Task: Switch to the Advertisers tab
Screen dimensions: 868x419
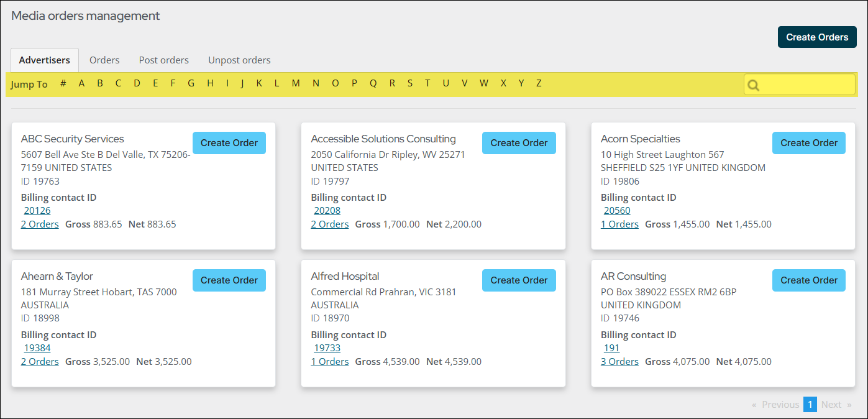Action: coord(45,60)
